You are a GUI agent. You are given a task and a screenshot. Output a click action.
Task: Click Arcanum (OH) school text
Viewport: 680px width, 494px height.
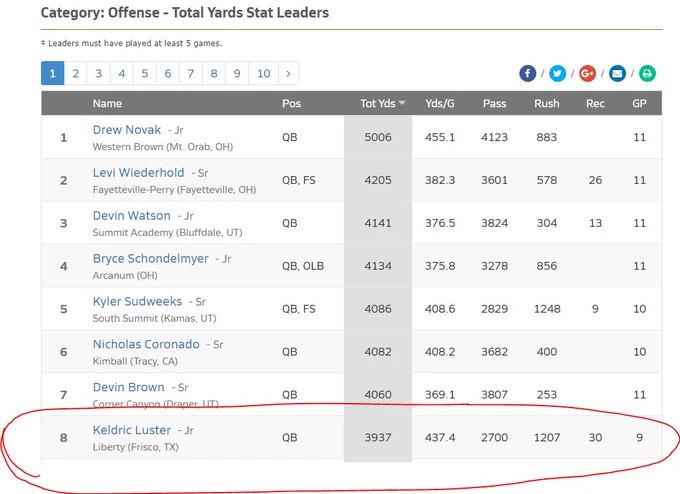125,276
